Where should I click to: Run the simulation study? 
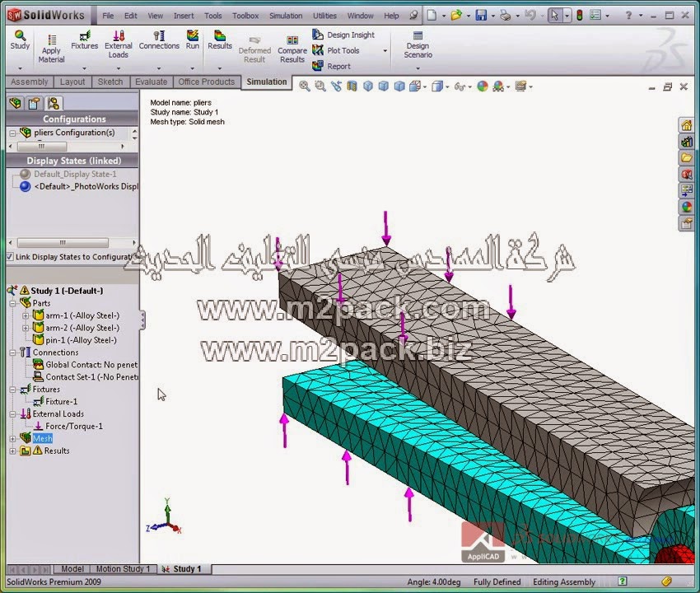193,40
